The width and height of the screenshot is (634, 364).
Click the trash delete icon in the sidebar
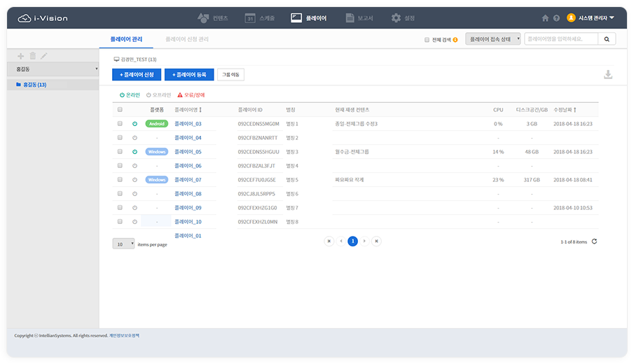coord(32,55)
